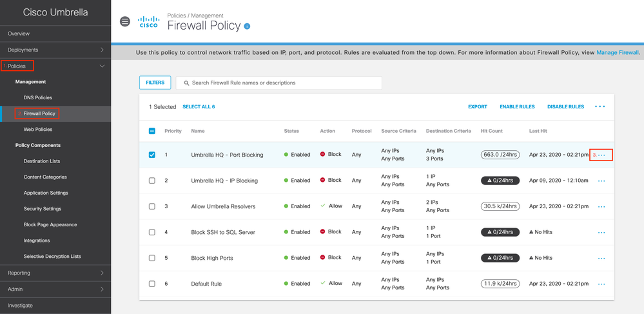644x314 pixels.
Task: Expand the Deployments sidebar section
Action: [x=102, y=50]
